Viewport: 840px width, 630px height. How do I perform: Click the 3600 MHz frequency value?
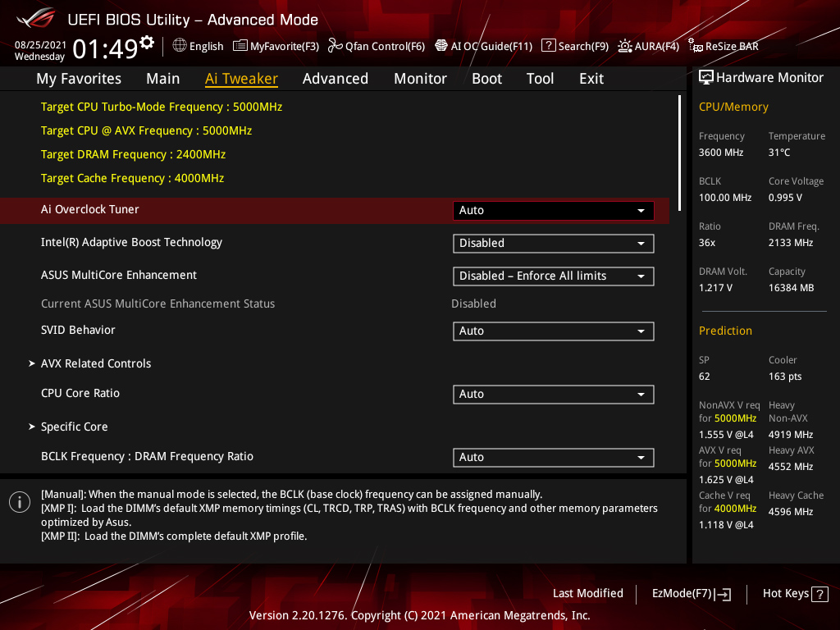(721, 153)
